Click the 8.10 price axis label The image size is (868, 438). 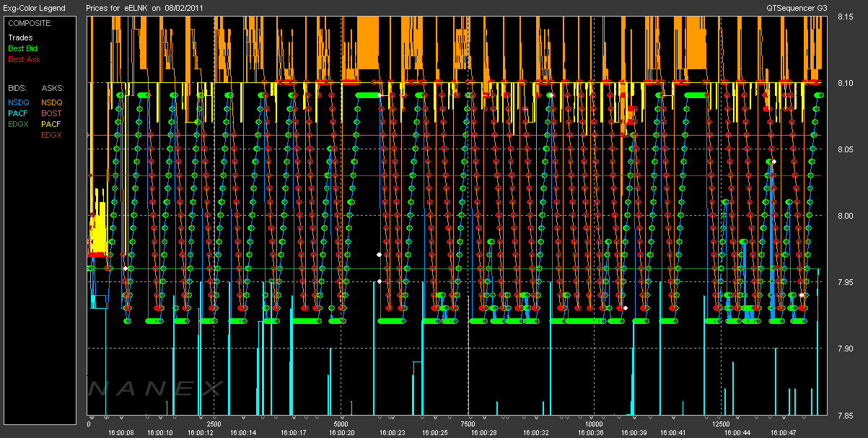point(846,83)
